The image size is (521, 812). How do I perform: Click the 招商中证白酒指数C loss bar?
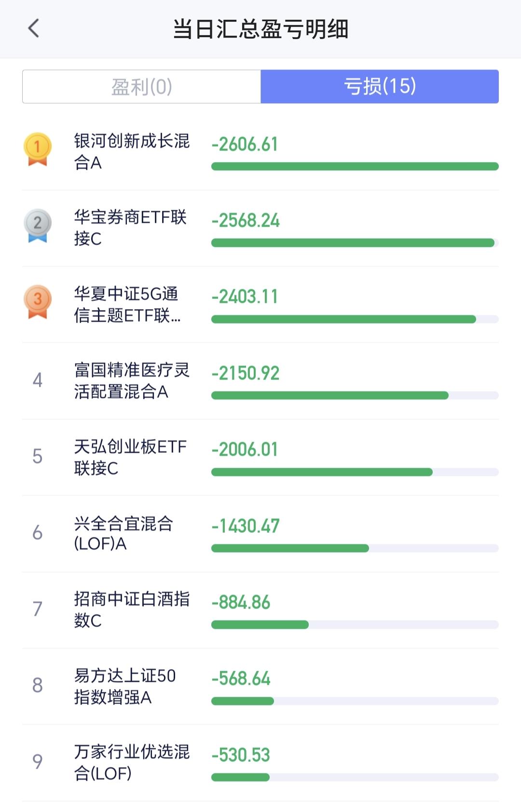click(355, 624)
